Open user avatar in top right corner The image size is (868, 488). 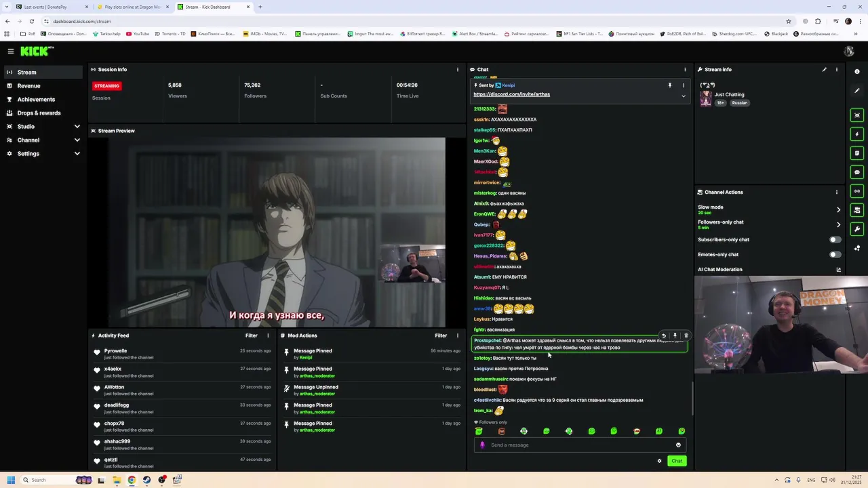tap(848, 52)
